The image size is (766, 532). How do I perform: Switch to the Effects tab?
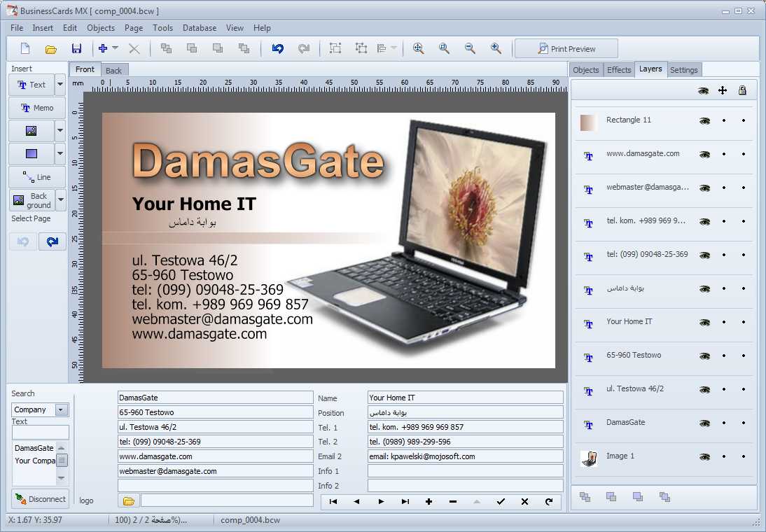click(619, 70)
